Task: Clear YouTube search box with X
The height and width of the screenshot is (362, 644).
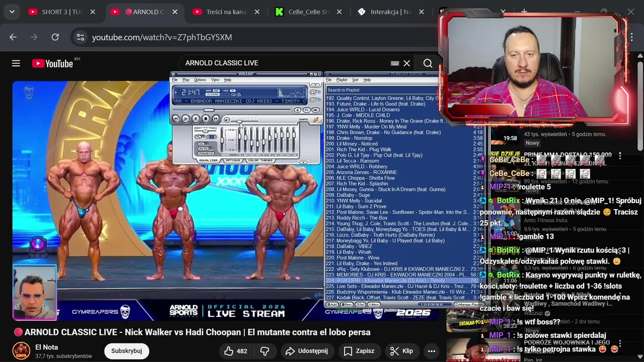Action: 407,63
